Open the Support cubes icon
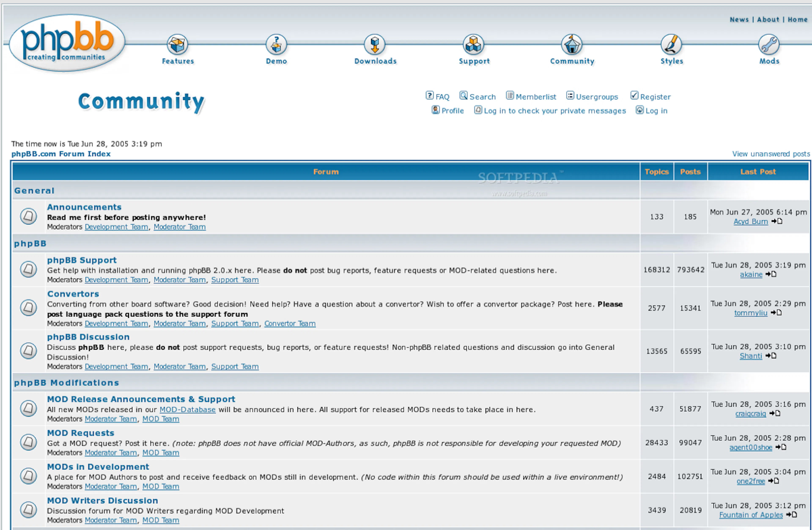The width and height of the screenshot is (812, 530). [473, 44]
